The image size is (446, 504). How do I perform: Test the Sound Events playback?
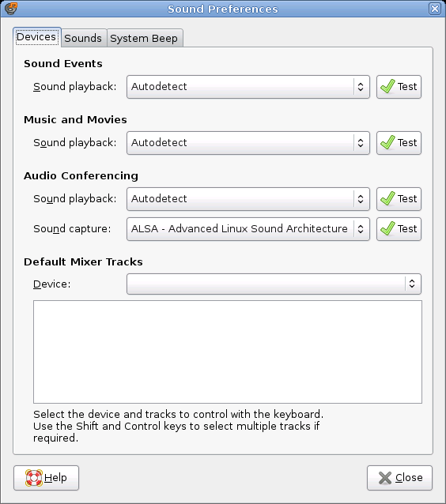(399, 87)
